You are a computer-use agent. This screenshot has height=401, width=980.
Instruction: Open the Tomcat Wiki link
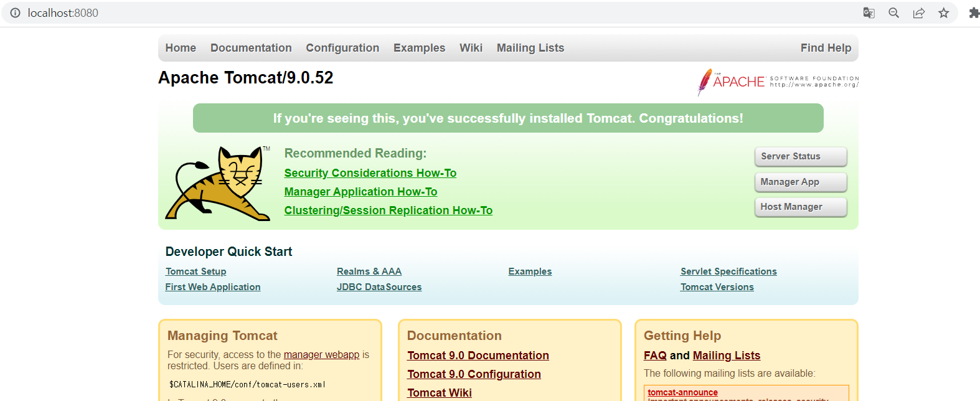(440, 393)
